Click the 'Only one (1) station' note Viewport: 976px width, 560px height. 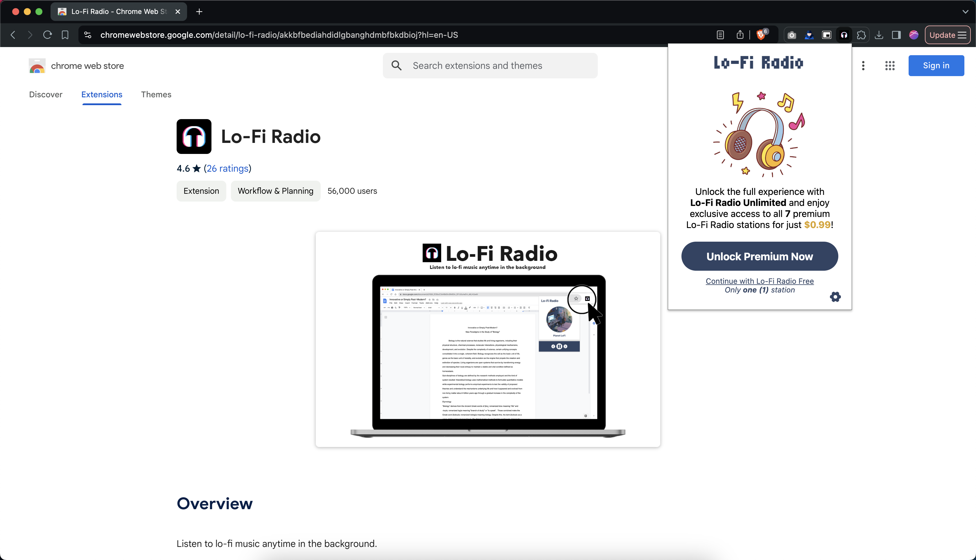[x=760, y=290]
